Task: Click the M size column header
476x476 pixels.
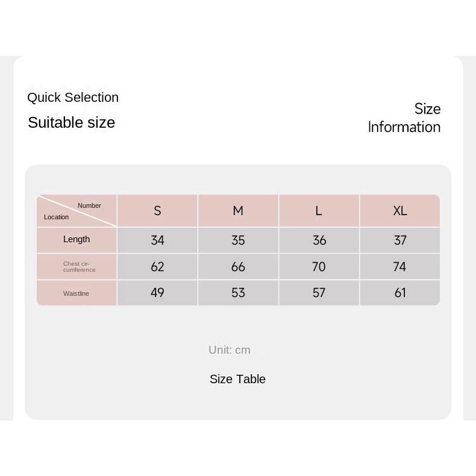Action: tap(238, 211)
